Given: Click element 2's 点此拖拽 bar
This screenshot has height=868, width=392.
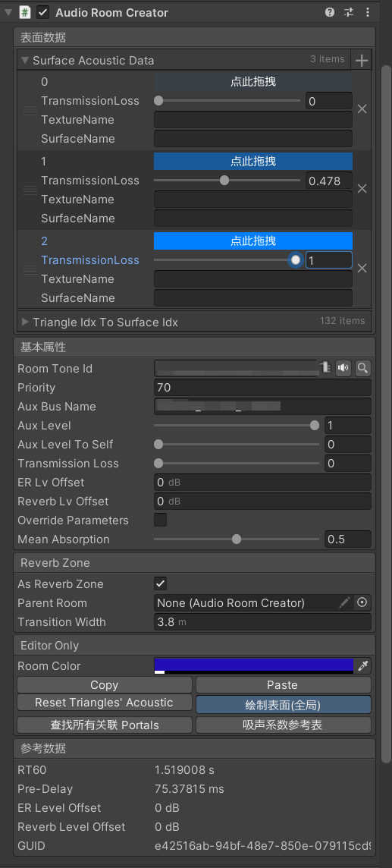Looking at the screenshot, I should pyautogui.click(x=253, y=241).
